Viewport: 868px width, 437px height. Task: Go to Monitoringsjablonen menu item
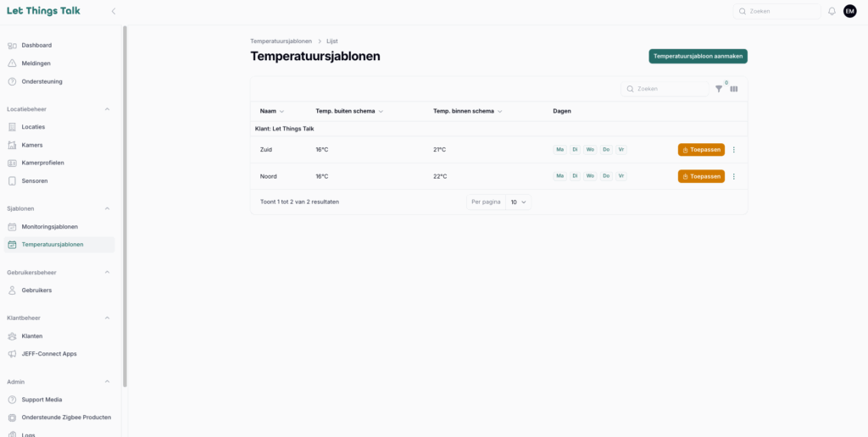pyautogui.click(x=49, y=227)
